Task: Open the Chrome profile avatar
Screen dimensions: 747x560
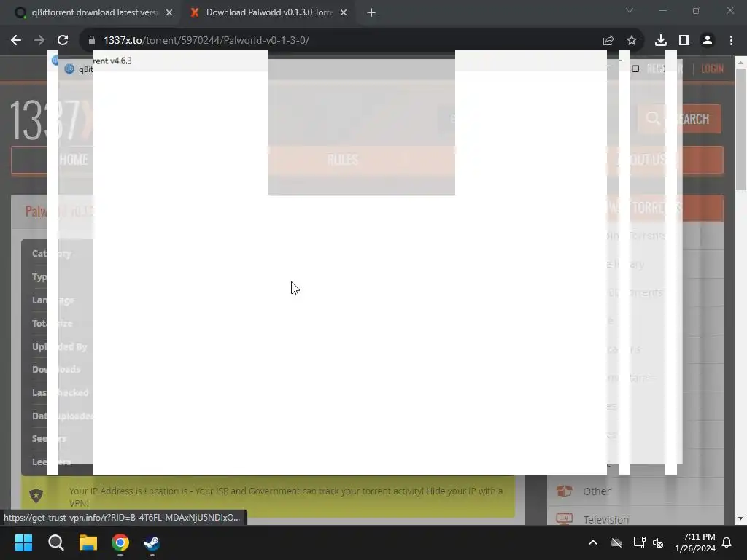Action: pyautogui.click(x=708, y=41)
